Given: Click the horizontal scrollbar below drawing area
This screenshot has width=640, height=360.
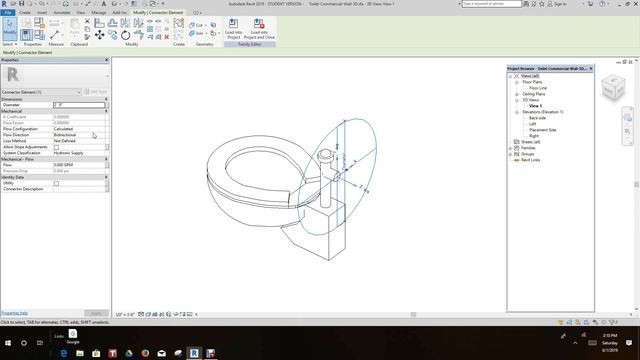Looking at the screenshot, I should [413, 315].
